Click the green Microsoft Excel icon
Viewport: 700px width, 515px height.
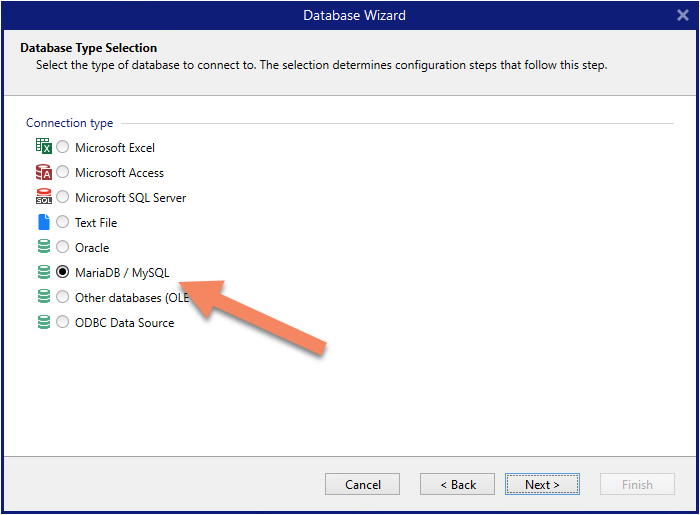click(x=43, y=147)
